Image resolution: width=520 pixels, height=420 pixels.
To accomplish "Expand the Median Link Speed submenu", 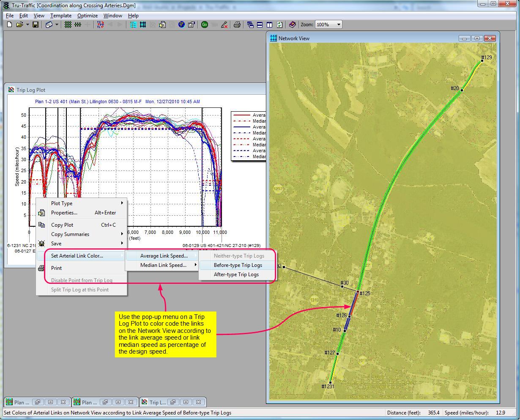I will pos(163,265).
